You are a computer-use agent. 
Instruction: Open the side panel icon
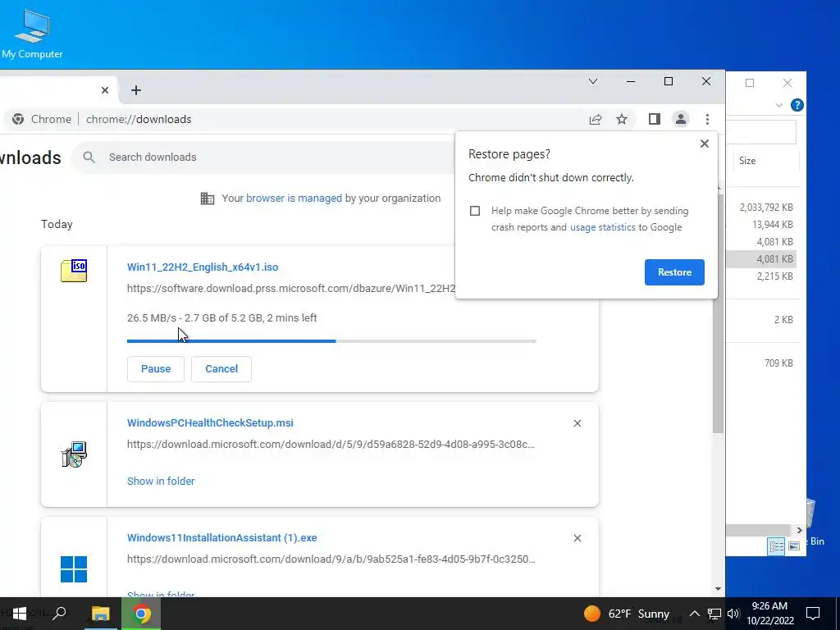[x=654, y=119]
